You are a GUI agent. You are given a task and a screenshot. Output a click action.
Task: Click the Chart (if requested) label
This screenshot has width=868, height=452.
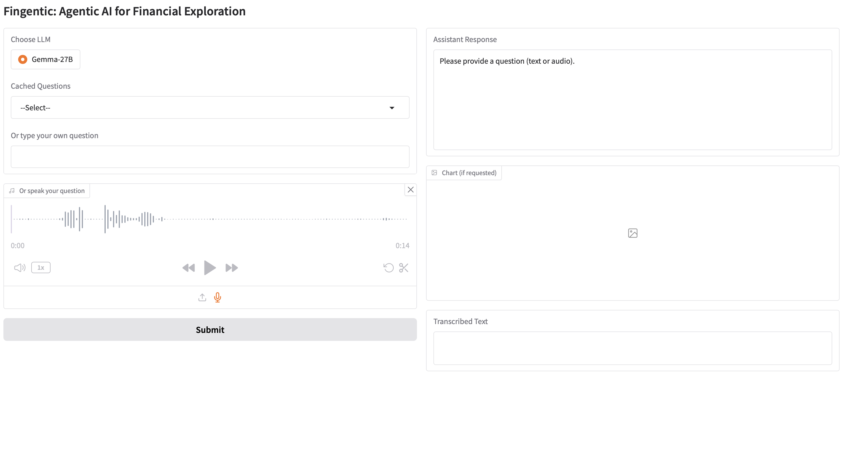468,173
